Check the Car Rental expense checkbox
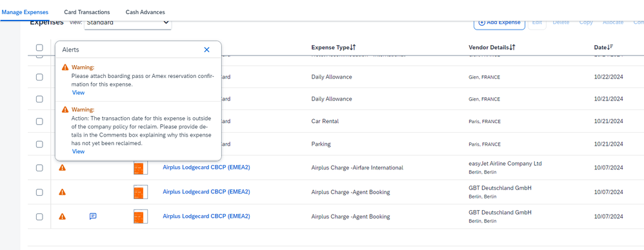The image size is (644, 250). [x=39, y=121]
